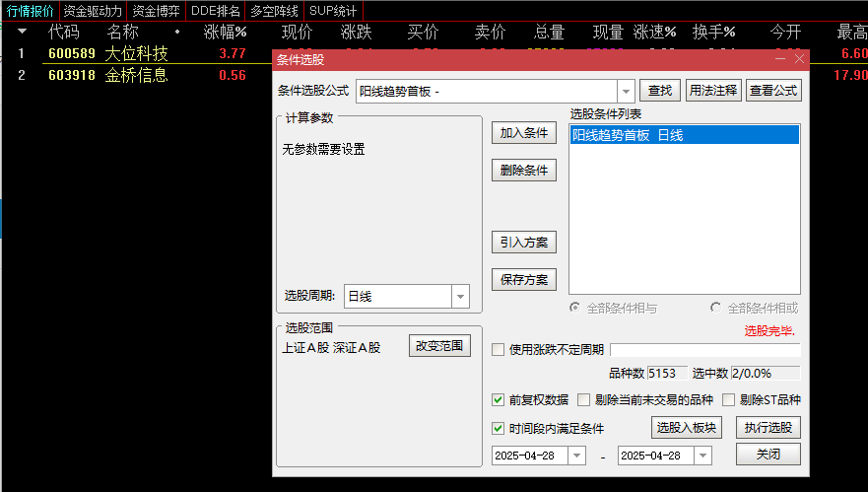The height and width of the screenshot is (492, 868).
Task: Click the 0.56 gain value for 金桥信息
Action: [x=233, y=75]
